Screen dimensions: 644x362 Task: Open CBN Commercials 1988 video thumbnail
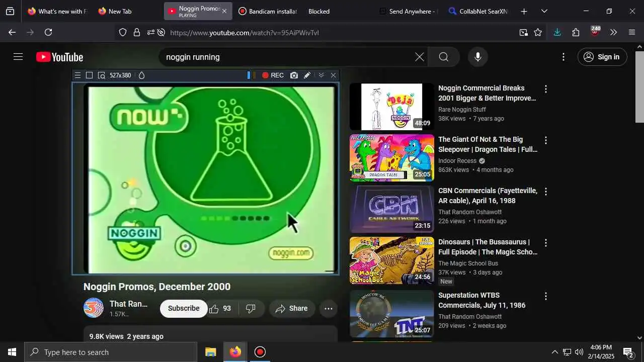coord(392,209)
